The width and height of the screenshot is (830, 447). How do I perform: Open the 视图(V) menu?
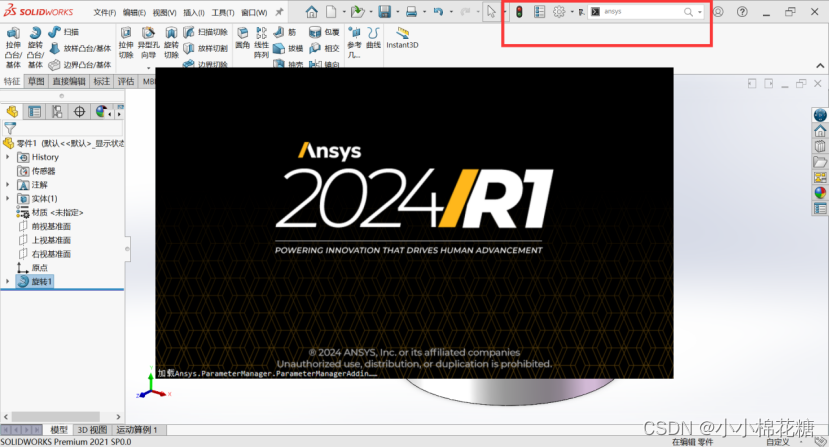point(164,12)
